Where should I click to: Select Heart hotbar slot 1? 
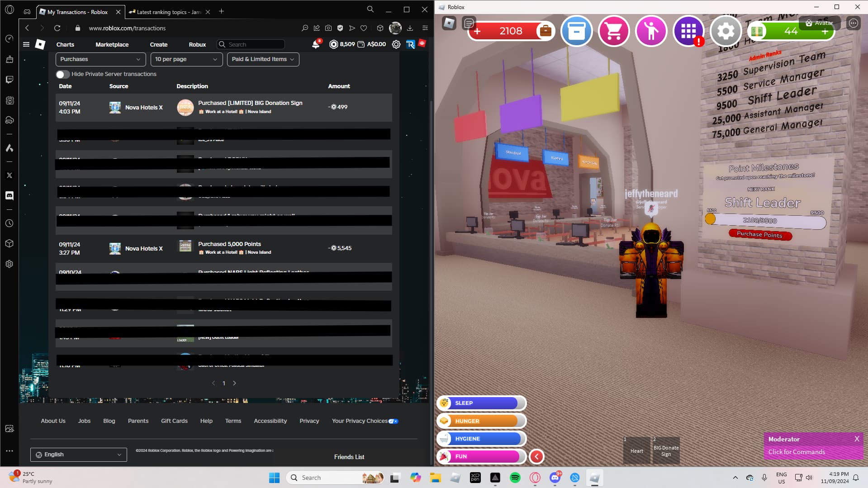637,450
